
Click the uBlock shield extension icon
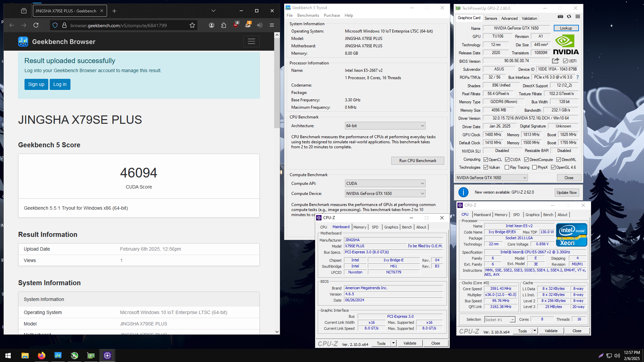pos(236,25)
